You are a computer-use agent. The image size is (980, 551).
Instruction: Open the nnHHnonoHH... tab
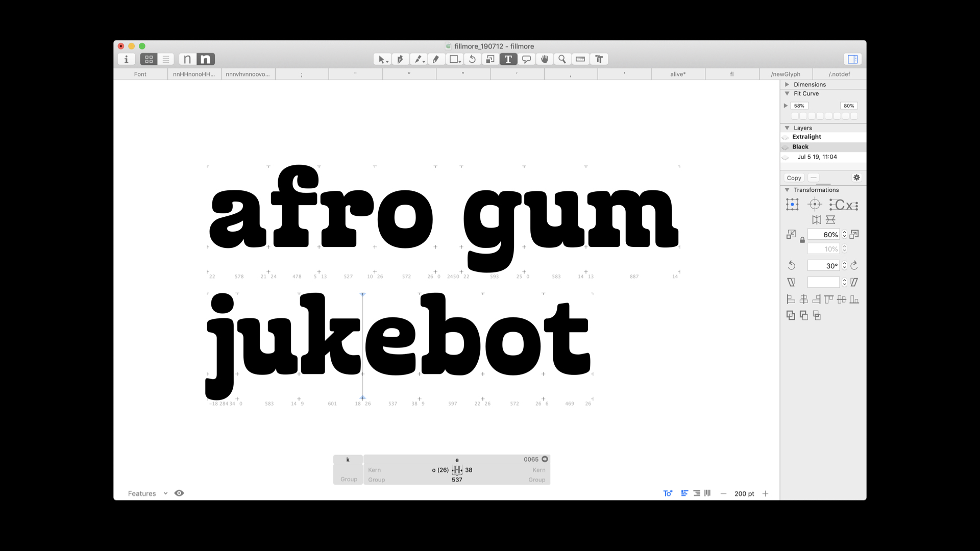coord(194,74)
